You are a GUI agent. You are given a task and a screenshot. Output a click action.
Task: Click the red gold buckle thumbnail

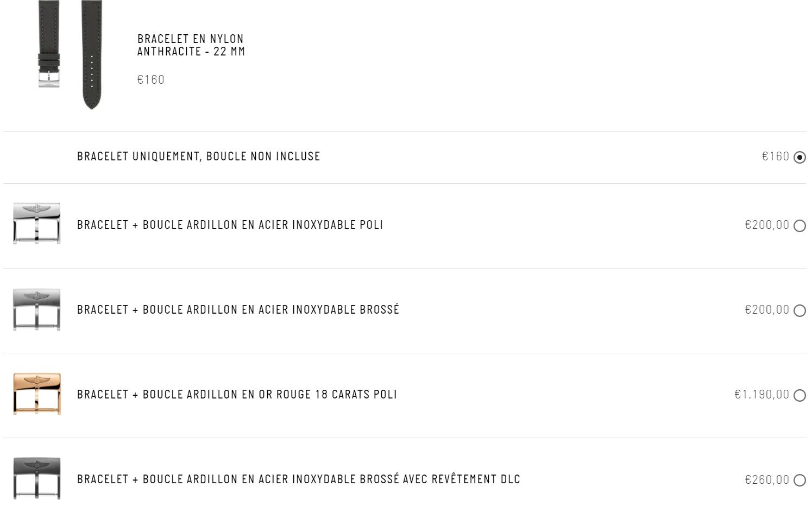(37, 394)
